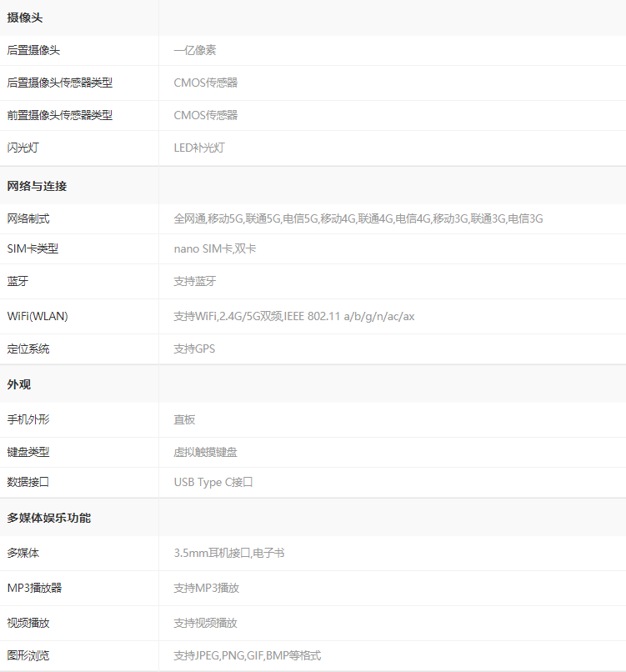Click the 一亿像素 value
Screen dimensions: 626x672
195,50
